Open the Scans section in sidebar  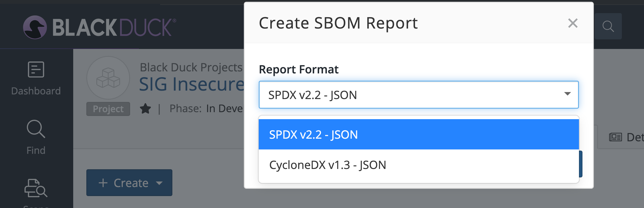point(36,189)
